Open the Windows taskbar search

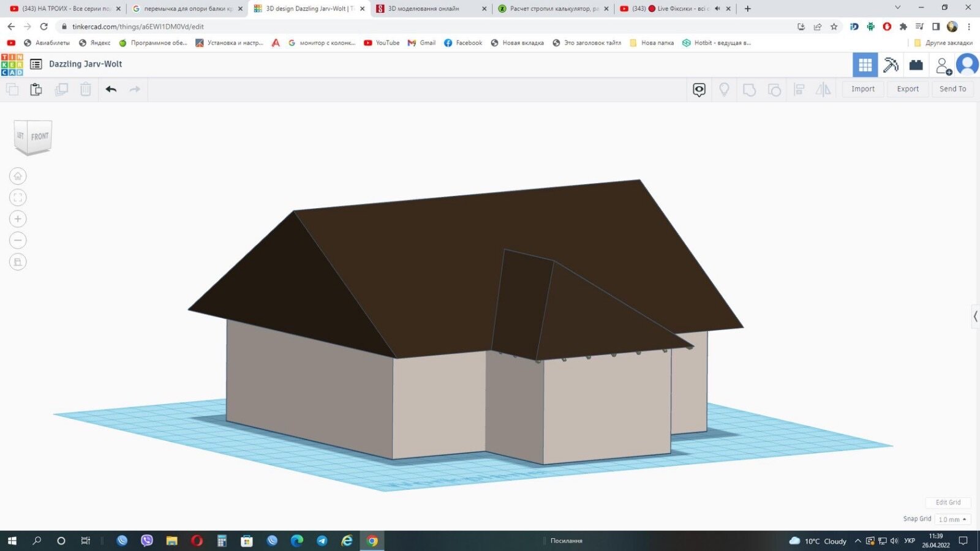pyautogui.click(x=37, y=541)
